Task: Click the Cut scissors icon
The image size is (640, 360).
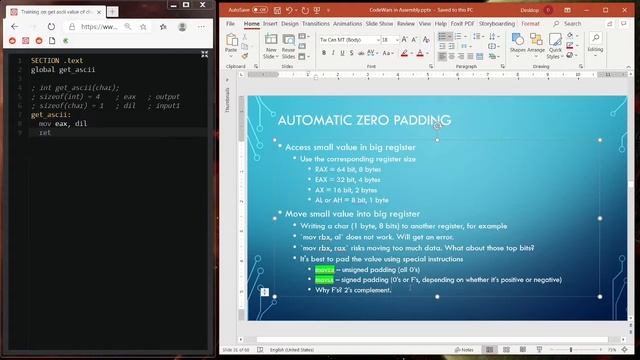Action: (244, 37)
